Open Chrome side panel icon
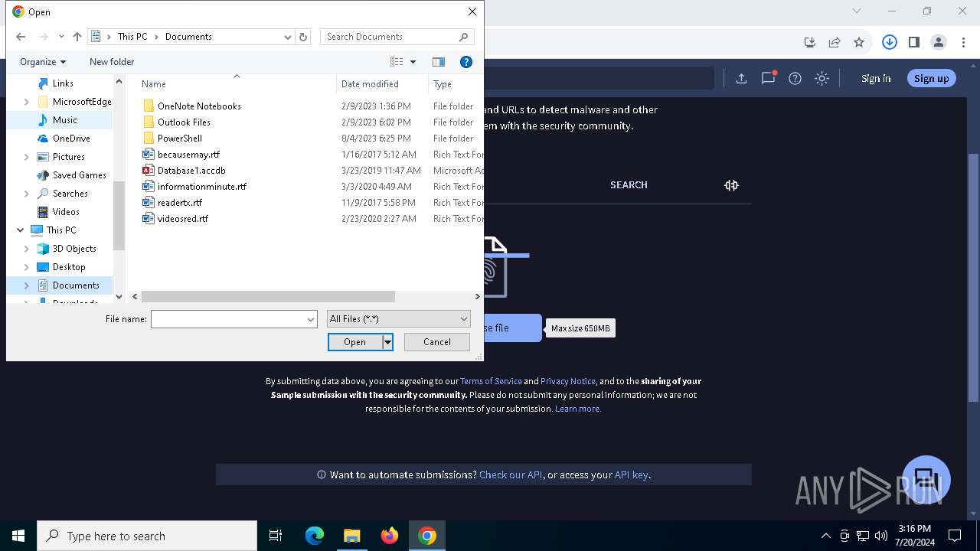This screenshot has height=551, width=980. (914, 43)
